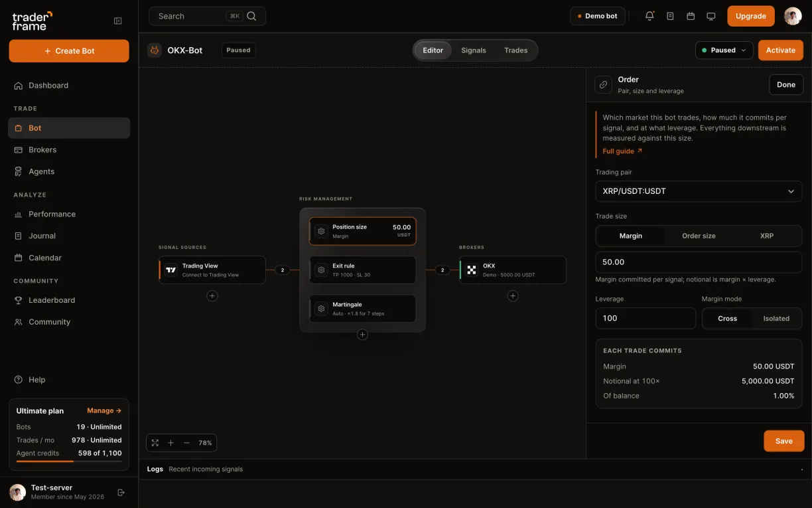Click the Upgrade button
Viewport: 812px width, 508px height.
click(x=751, y=16)
